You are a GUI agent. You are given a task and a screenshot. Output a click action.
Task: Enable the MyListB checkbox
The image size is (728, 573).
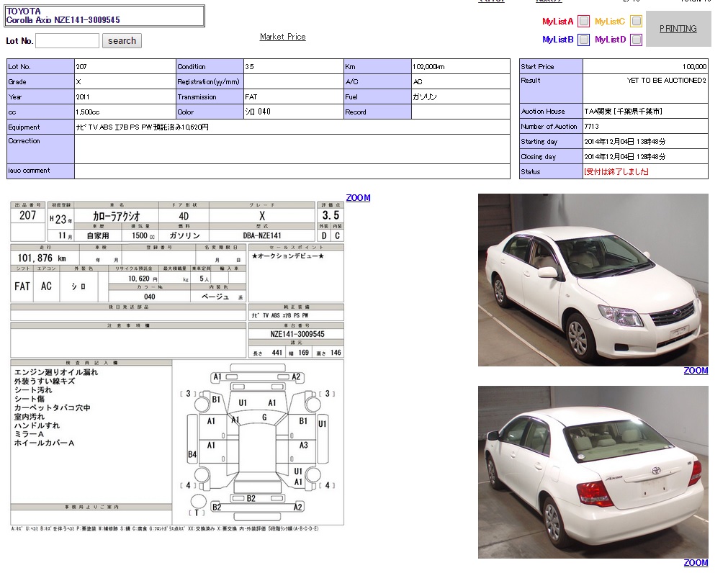(583, 40)
